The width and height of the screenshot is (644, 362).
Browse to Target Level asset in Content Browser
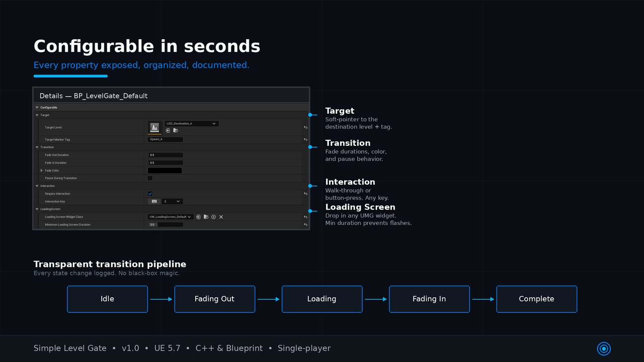click(x=176, y=131)
